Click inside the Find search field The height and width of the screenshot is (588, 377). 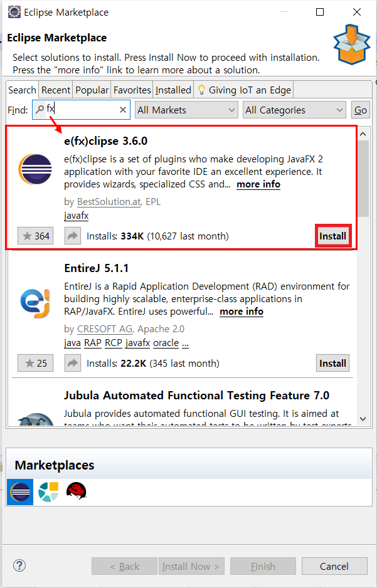point(81,110)
